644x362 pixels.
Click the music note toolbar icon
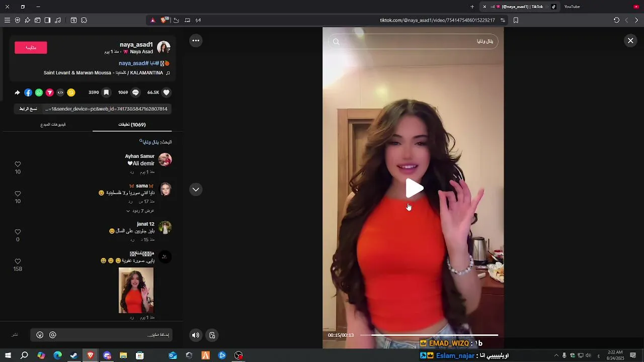pyautogui.click(x=58, y=20)
